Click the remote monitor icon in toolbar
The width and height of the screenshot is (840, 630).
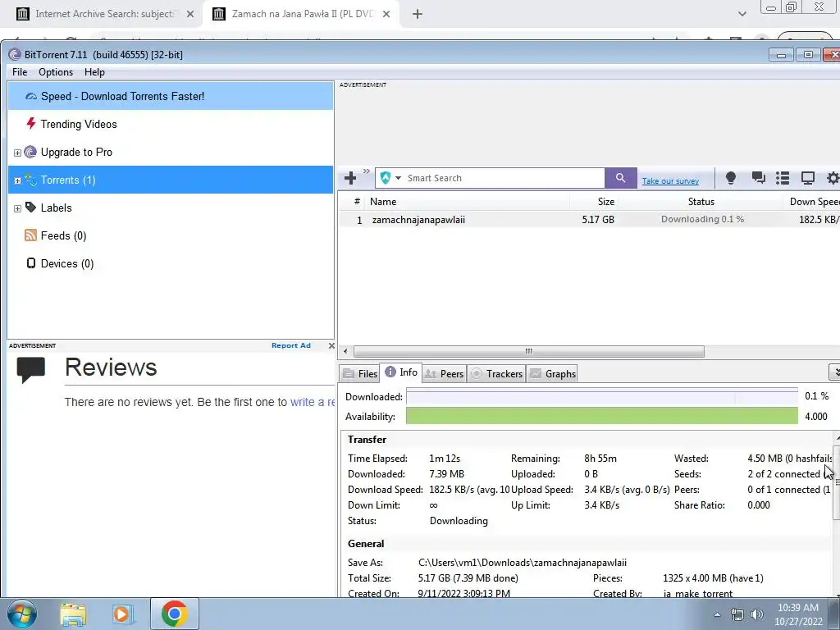807,178
